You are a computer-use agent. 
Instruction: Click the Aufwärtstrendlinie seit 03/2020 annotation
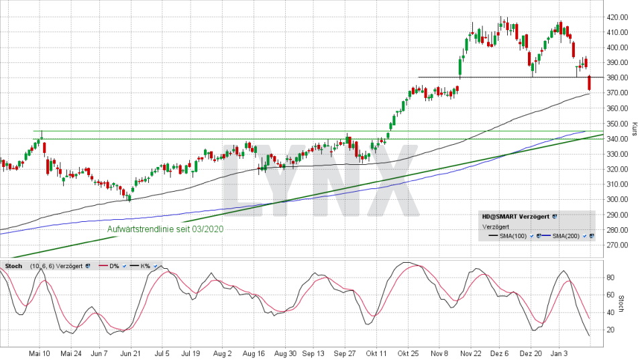point(166,229)
